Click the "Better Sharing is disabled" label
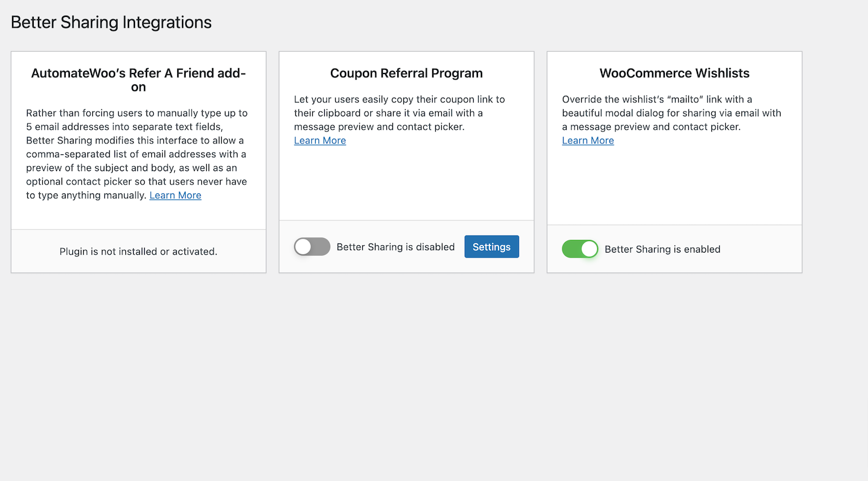 [x=395, y=247]
